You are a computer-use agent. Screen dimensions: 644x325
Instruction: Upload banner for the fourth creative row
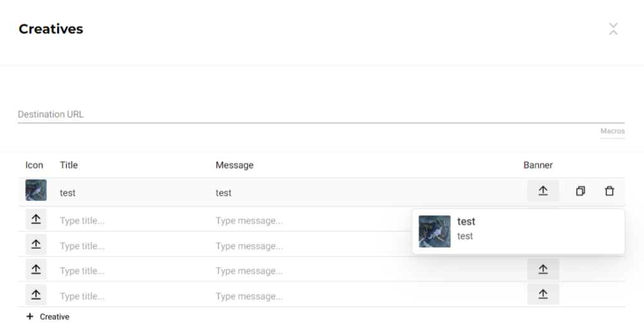(x=543, y=270)
